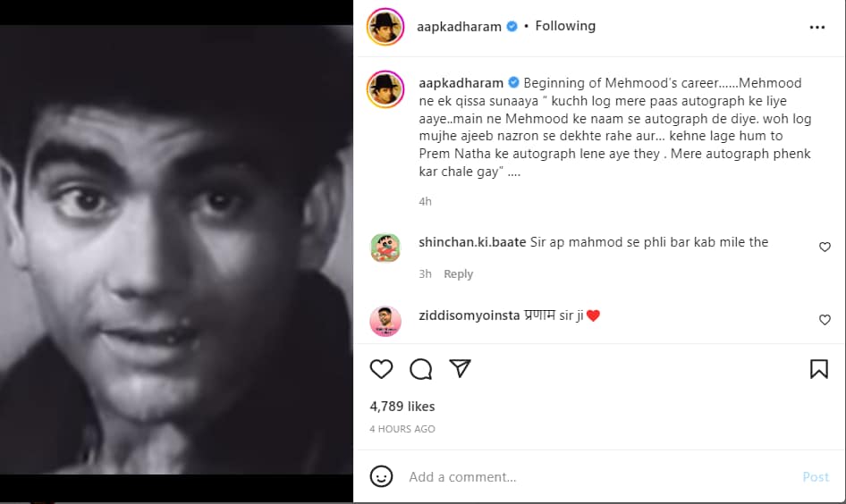The height and width of the screenshot is (504, 846).
Task: Open shinchan.ki.baate's avatar
Action: pyautogui.click(x=385, y=248)
